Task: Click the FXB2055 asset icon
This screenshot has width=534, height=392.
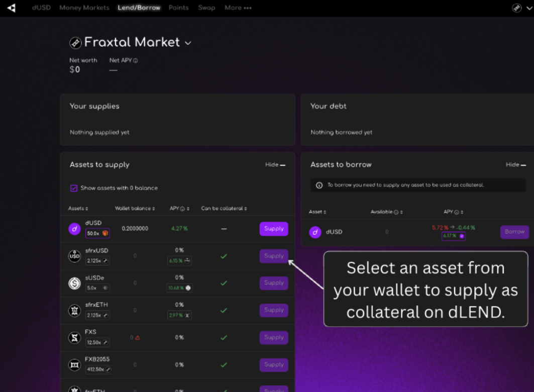Action: click(75, 365)
